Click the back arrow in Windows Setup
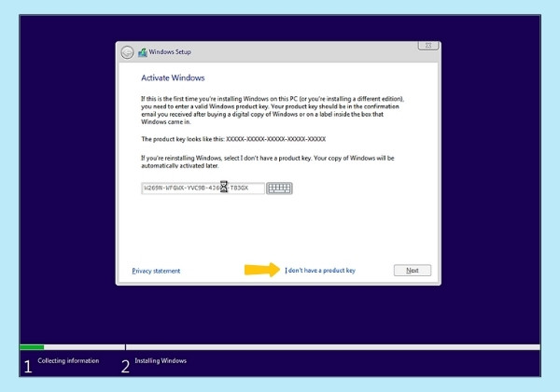Viewport: 560px width, 392px height. [x=127, y=52]
